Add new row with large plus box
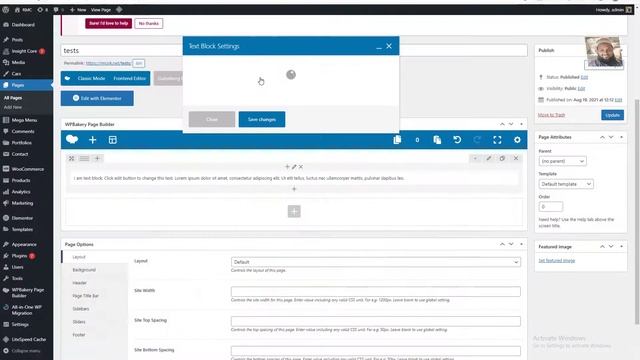The image size is (640, 360). coord(294,211)
